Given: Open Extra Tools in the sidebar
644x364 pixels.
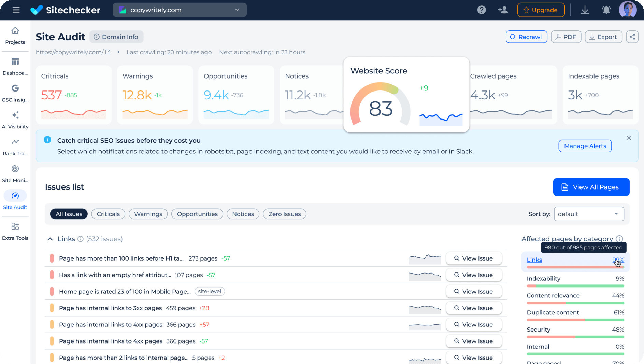Looking at the screenshot, I should [x=15, y=232].
